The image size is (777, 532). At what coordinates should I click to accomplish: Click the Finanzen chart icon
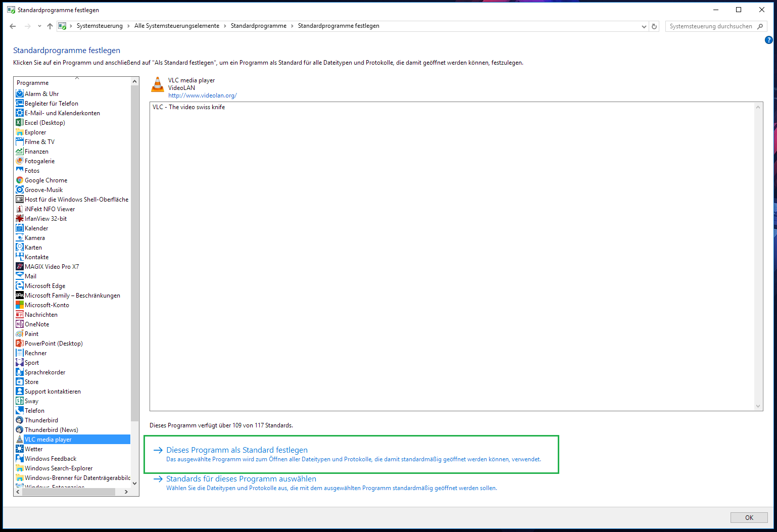(x=20, y=151)
